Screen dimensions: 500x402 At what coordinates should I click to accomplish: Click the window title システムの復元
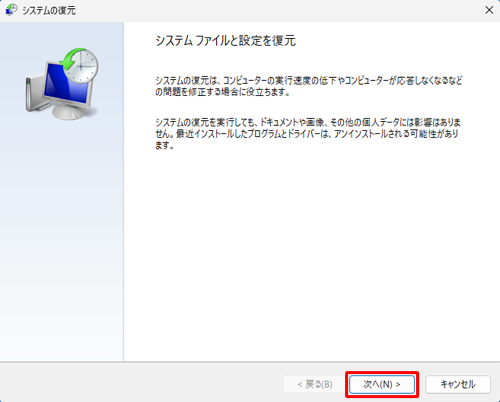click(x=49, y=10)
